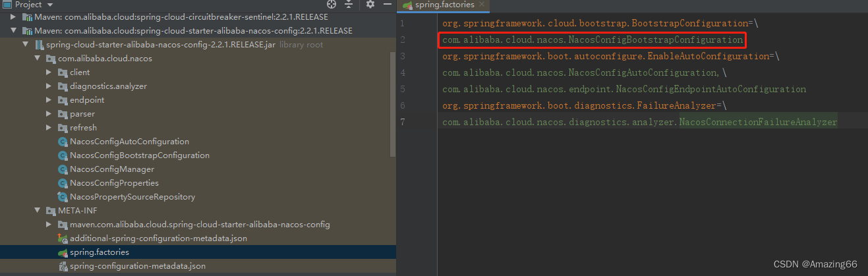
Task: Select the refresh package row
Action: tap(198, 128)
